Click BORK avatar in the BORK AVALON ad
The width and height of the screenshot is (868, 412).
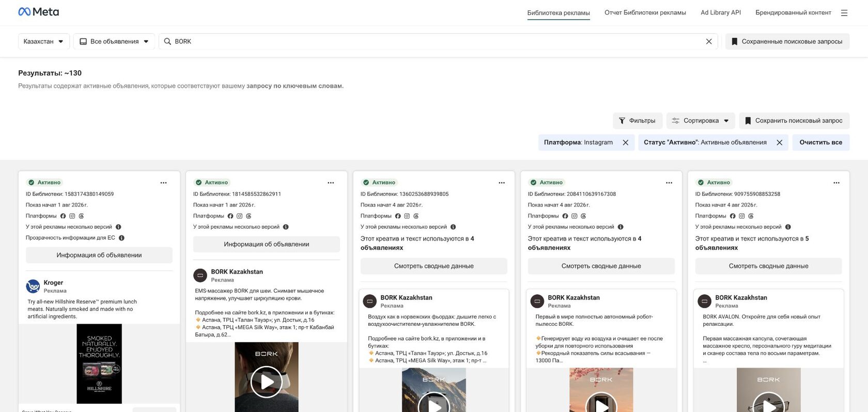[x=705, y=301]
